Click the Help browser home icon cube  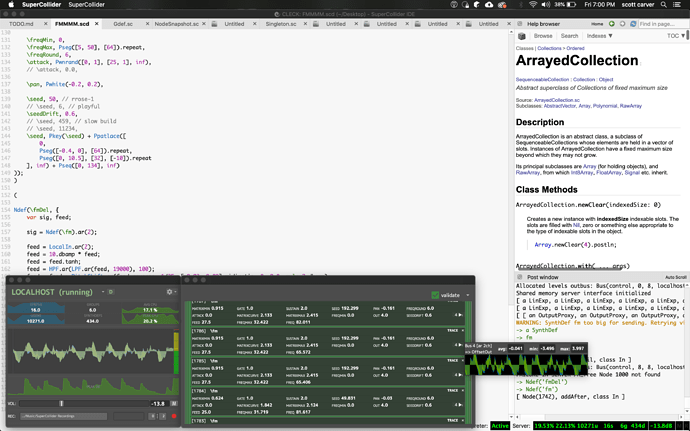[521, 35]
